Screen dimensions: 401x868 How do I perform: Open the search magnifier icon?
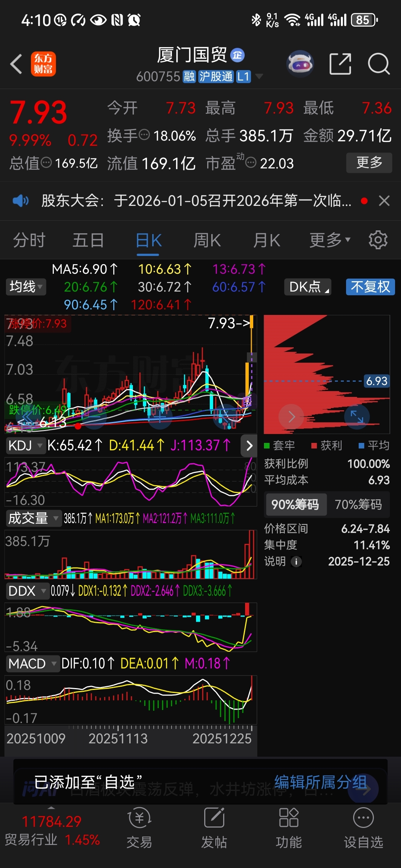point(379,64)
